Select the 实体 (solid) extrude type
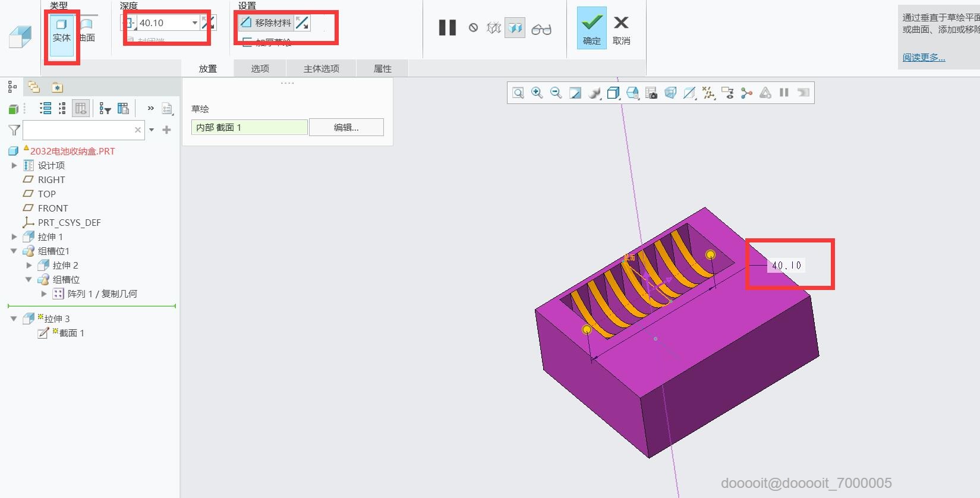The image size is (980, 498). pos(61,31)
